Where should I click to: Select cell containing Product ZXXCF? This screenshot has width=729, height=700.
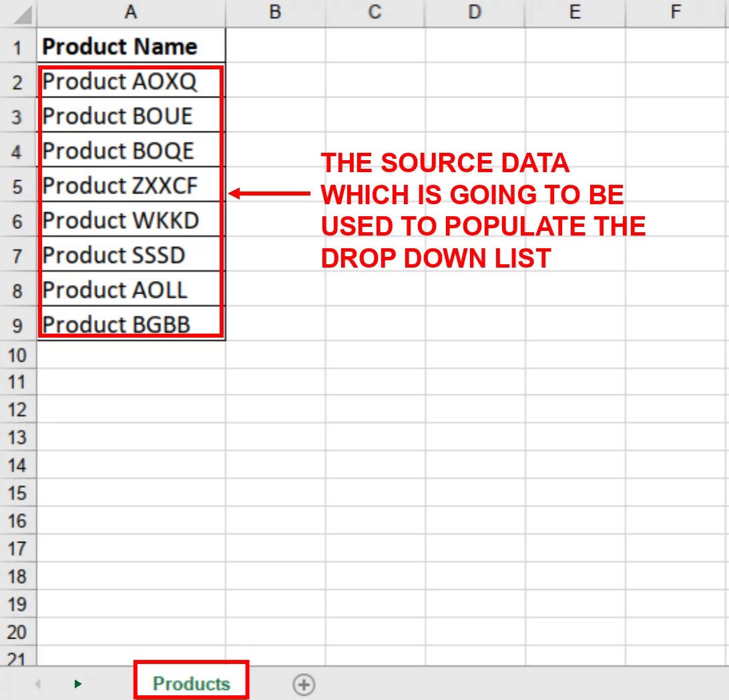(x=132, y=186)
